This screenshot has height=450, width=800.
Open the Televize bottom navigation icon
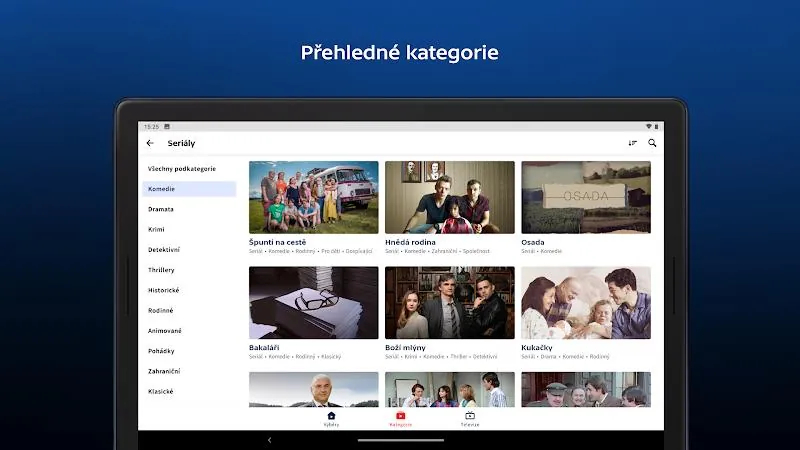(470, 416)
